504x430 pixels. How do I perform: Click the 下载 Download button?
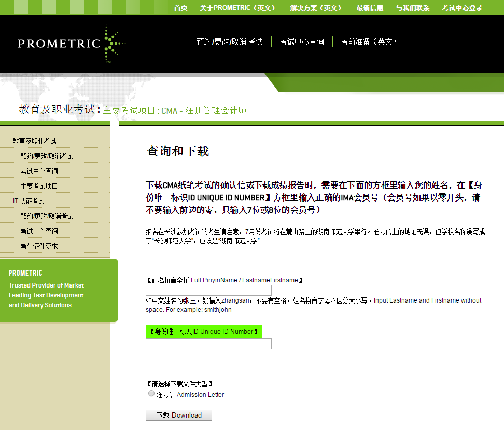(178, 415)
